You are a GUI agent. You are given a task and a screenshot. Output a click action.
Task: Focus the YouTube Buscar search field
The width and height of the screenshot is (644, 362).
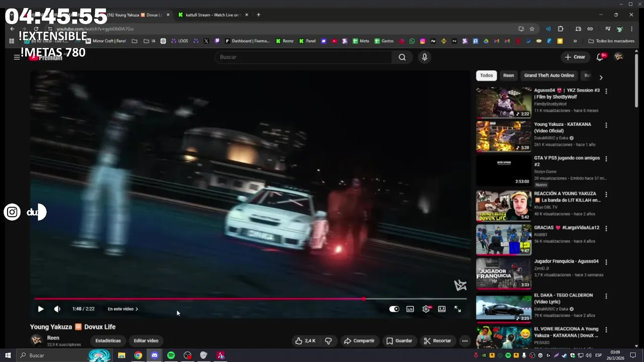pyautogui.click(x=303, y=57)
